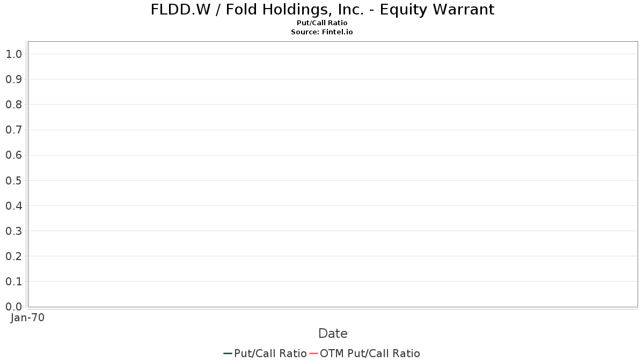Click the 0.1 y-axis tick label
This screenshot has width=644, height=362.
(13, 282)
